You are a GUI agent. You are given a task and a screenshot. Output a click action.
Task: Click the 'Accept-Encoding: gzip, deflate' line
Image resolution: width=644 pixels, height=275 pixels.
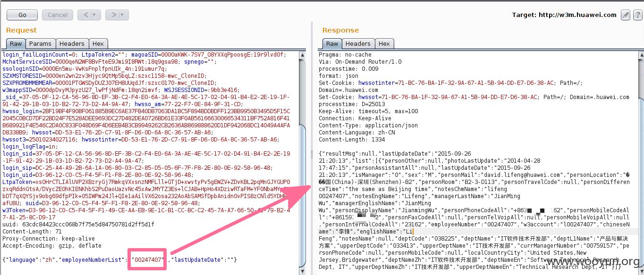pos(52,246)
